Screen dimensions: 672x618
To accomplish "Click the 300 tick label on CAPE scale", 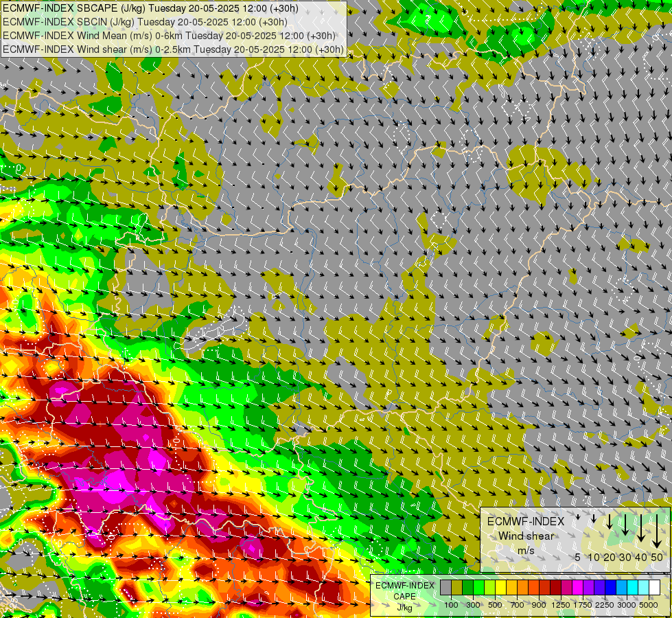I will 473,605.
